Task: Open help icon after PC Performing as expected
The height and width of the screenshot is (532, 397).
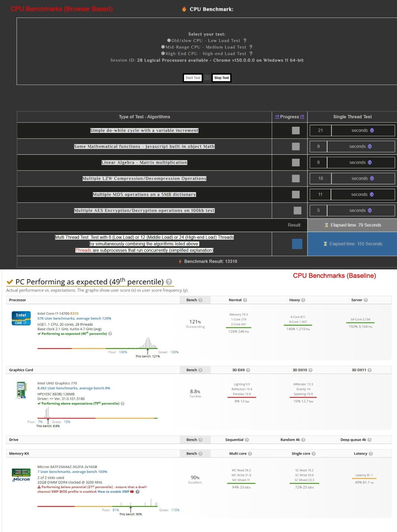Action: point(169,282)
